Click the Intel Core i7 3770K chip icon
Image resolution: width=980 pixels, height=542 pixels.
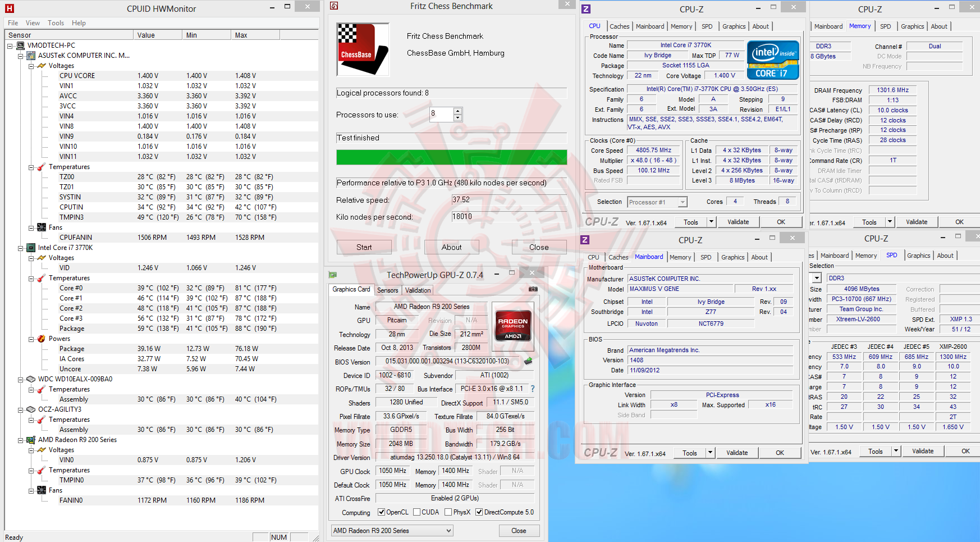(31, 248)
